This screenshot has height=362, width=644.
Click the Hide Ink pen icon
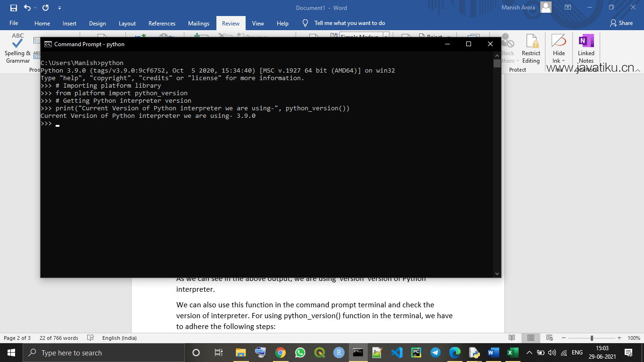coord(559,41)
